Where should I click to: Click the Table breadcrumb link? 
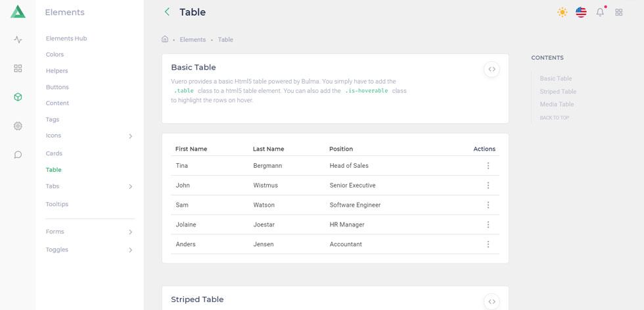tap(225, 39)
